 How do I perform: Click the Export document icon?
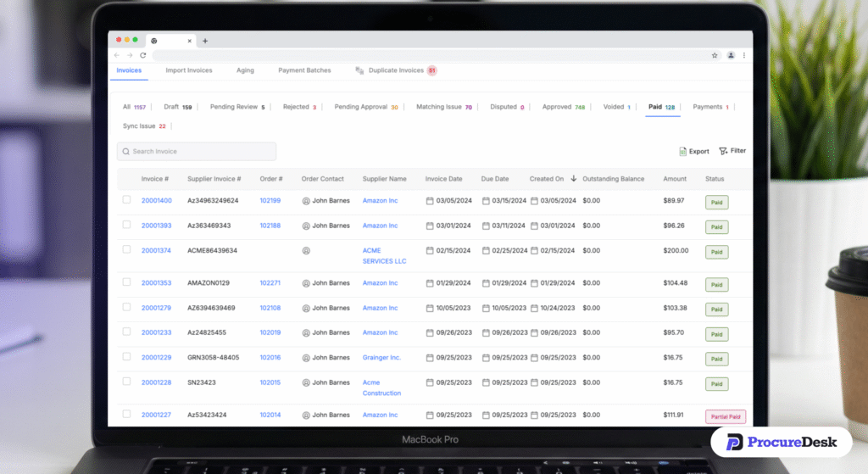[682, 152]
